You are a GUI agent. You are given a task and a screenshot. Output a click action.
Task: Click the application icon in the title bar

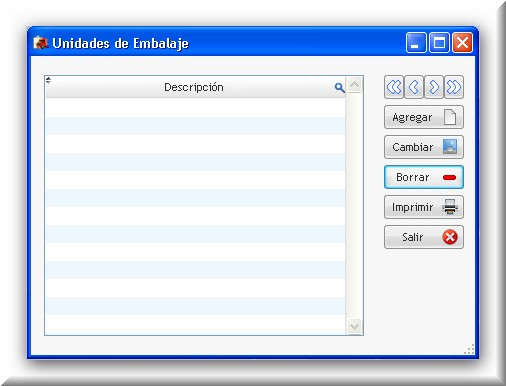pos(41,43)
